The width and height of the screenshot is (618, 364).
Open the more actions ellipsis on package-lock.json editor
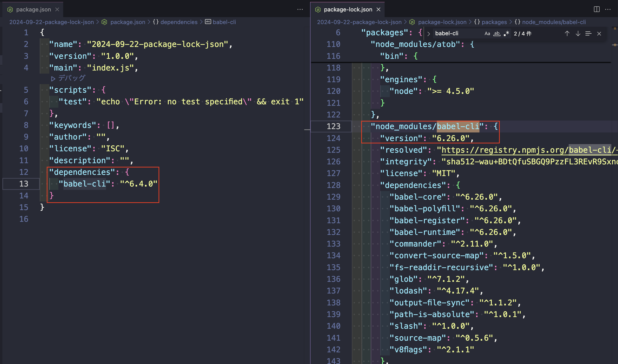pyautogui.click(x=608, y=9)
